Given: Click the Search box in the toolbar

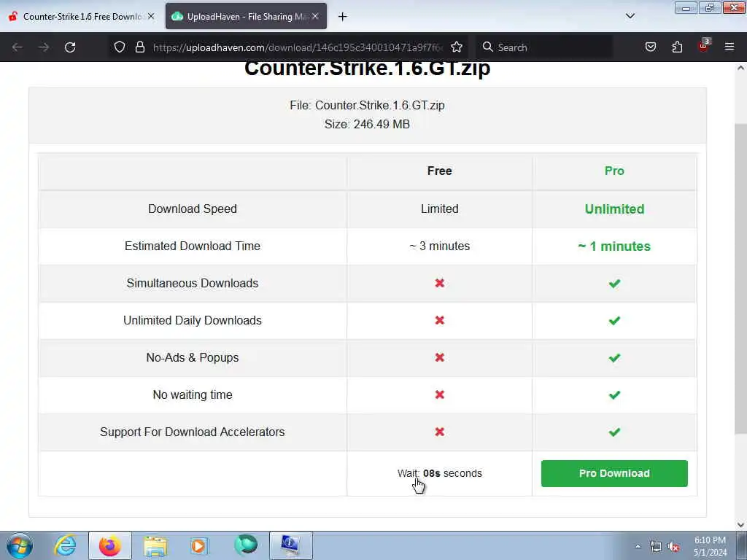Looking at the screenshot, I should (x=546, y=47).
